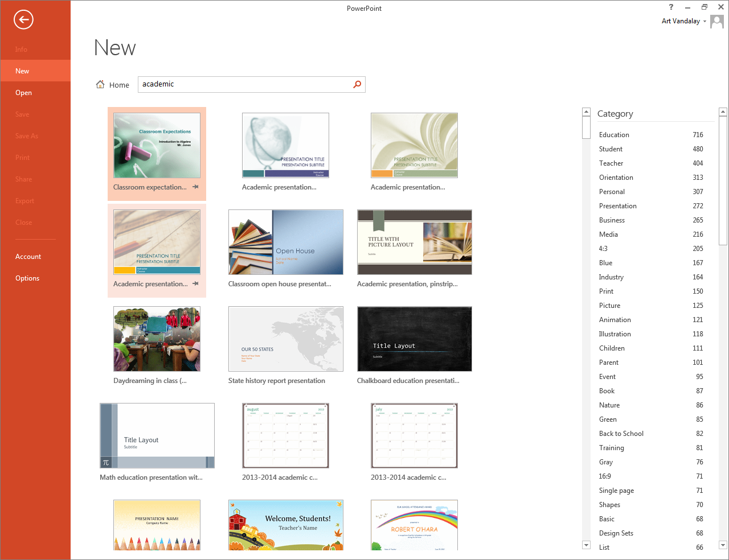729x560 pixels.
Task: Filter by Industry category
Action: 651,277
